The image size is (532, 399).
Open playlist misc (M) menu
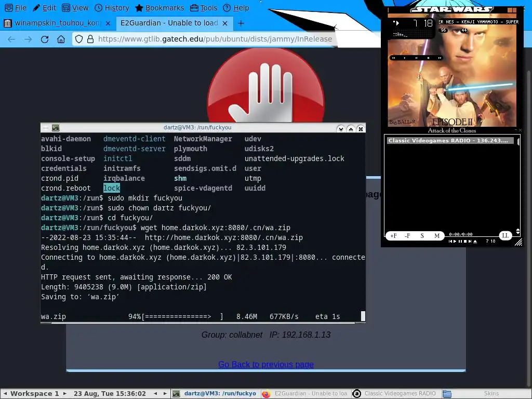point(437,236)
